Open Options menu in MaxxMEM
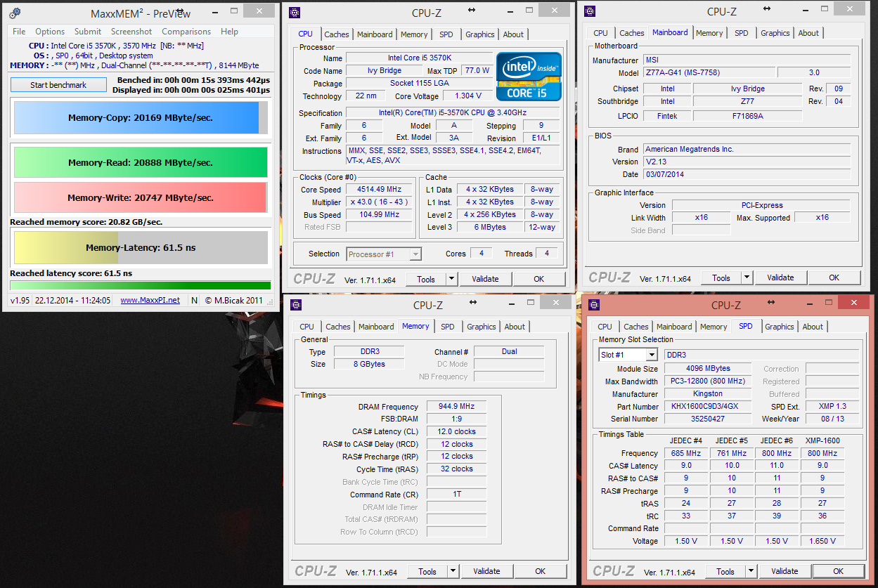 click(x=50, y=32)
